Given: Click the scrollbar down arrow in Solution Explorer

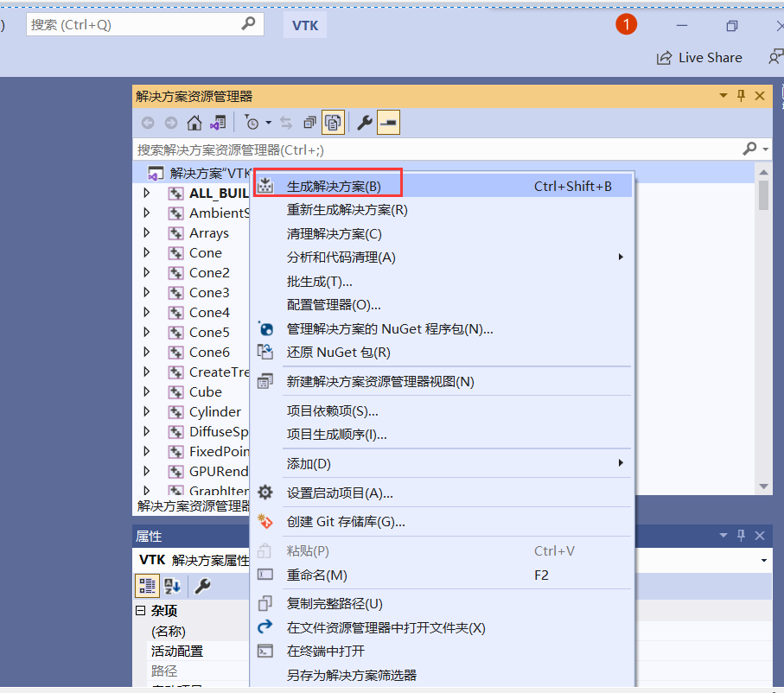Looking at the screenshot, I should tap(763, 486).
